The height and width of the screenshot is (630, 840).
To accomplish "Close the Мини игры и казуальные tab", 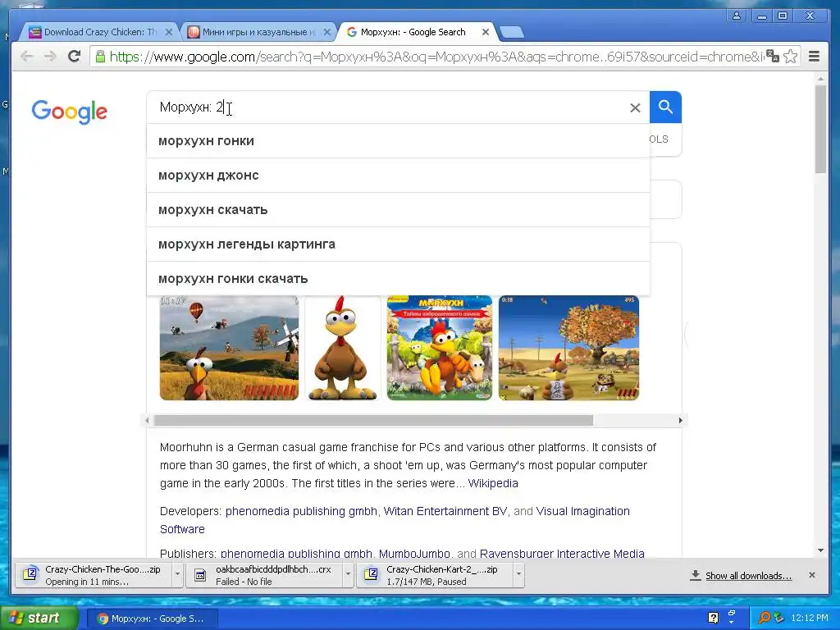I will coord(326,32).
